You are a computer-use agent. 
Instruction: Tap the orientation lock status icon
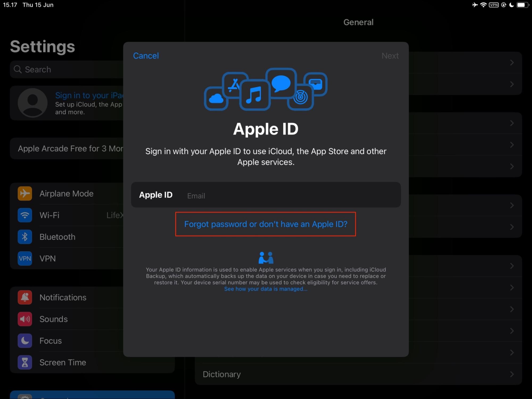504,5
